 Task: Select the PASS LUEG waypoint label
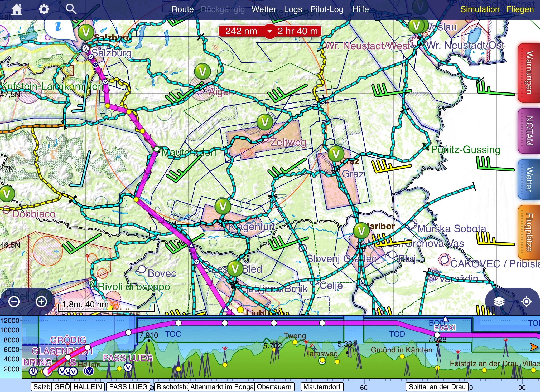[x=128, y=387]
